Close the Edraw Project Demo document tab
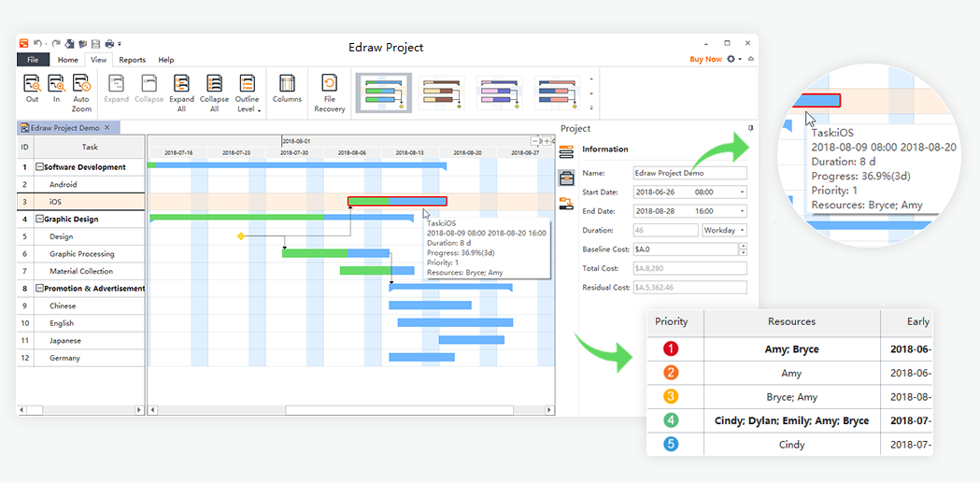Screen dimensions: 980x483 [107, 127]
